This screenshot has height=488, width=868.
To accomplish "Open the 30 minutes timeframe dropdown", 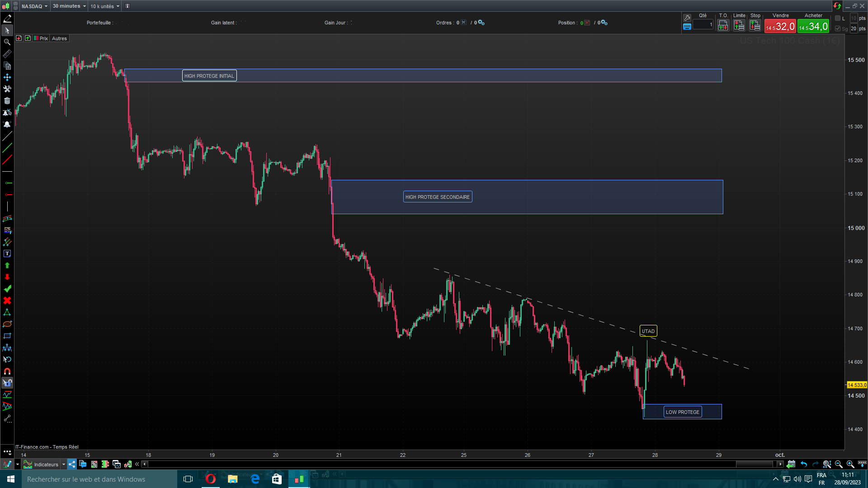I will click(69, 6).
